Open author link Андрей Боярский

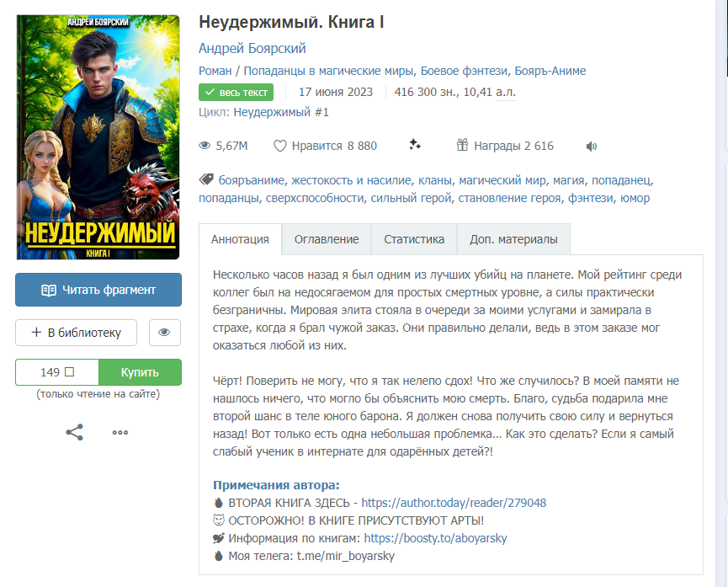(x=252, y=48)
